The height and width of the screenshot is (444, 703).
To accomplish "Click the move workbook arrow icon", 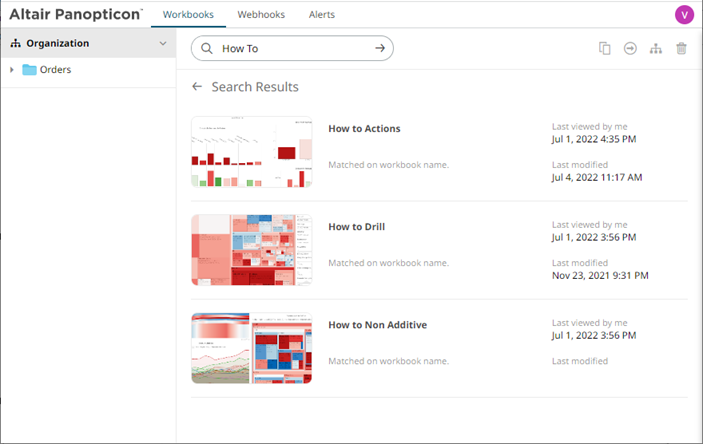I will (x=630, y=48).
